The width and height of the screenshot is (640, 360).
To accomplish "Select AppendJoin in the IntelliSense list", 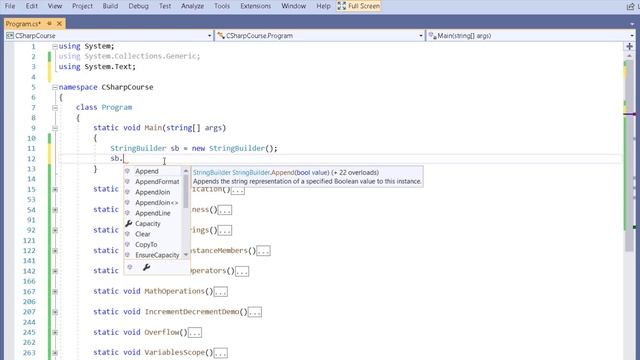I will (153, 192).
